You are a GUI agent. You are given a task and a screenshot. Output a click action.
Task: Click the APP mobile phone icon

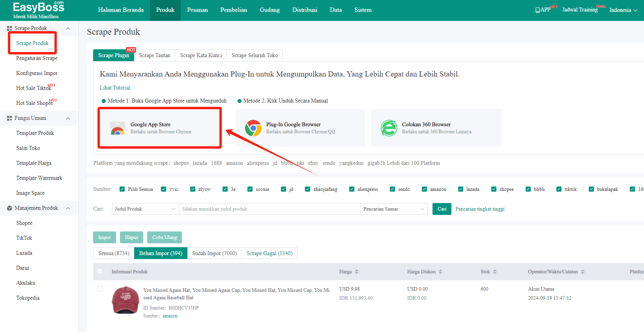[537, 10]
